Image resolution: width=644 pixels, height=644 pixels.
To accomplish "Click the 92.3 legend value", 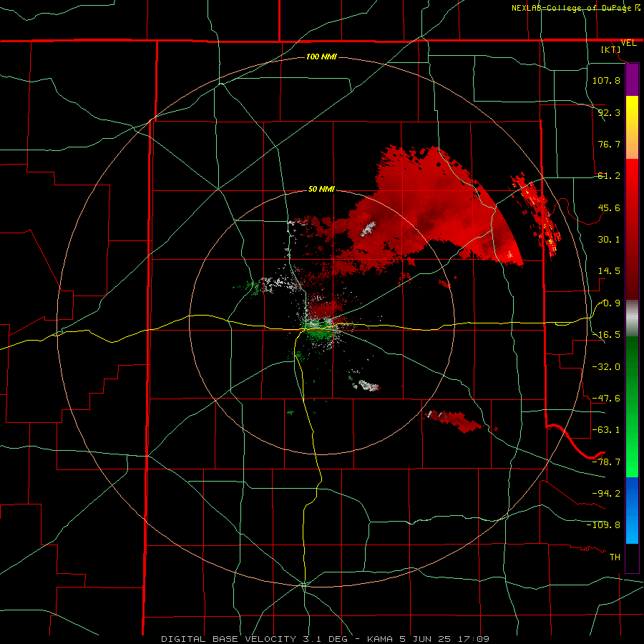I will pos(609,112).
